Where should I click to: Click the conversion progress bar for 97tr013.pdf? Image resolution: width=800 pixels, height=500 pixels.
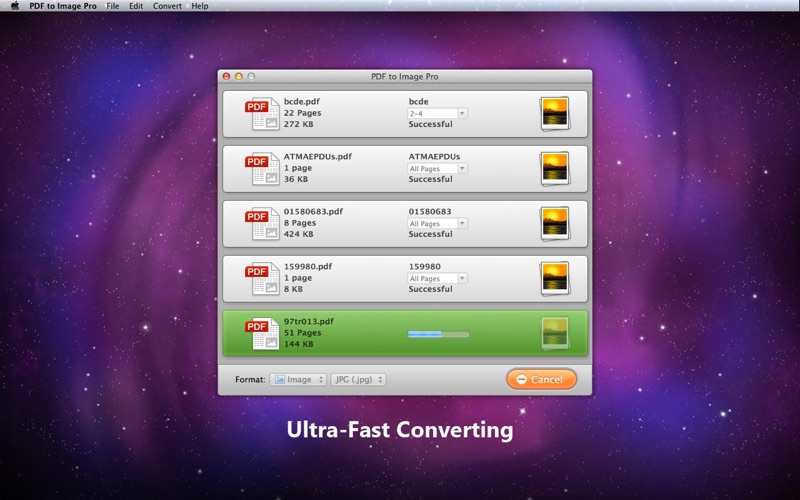pyautogui.click(x=438, y=334)
